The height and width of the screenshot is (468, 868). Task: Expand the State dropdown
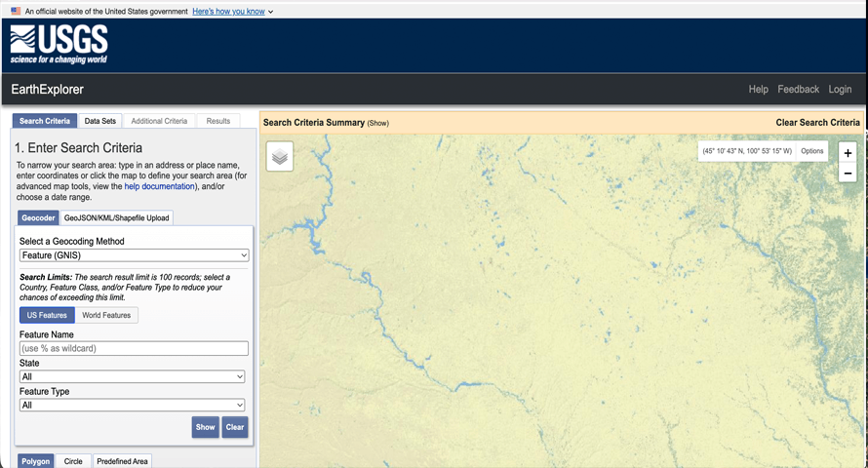click(132, 376)
